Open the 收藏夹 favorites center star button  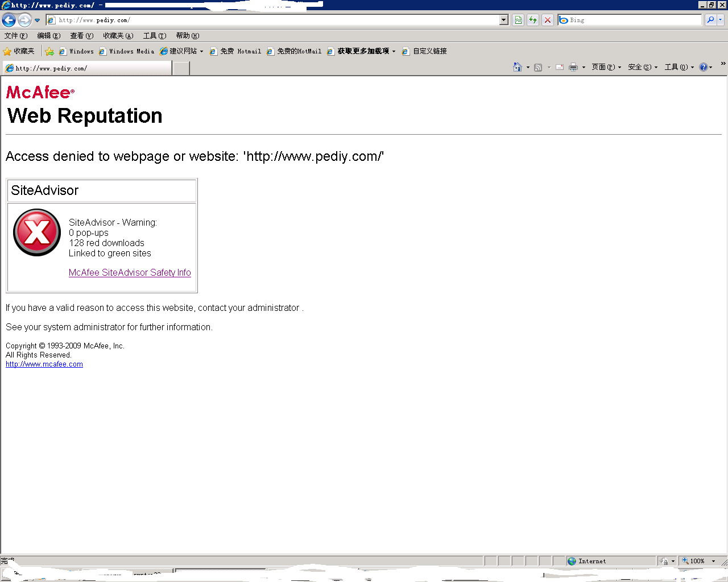[19, 51]
